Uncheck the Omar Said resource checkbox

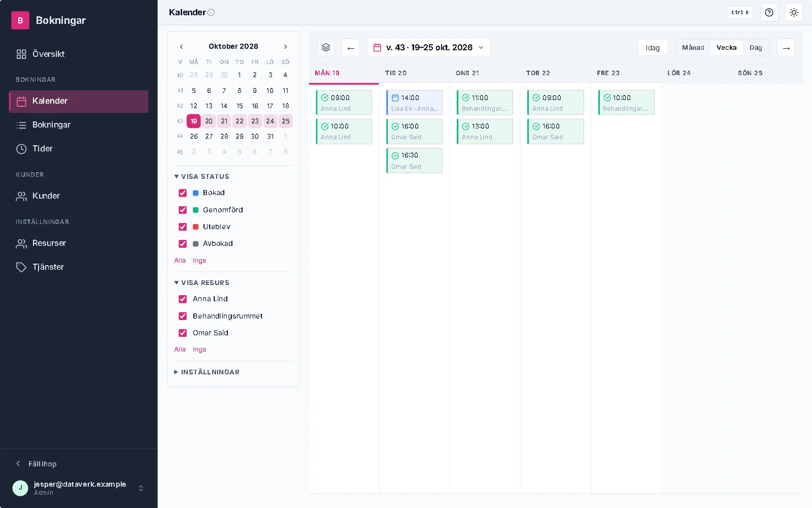pyautogui.click(x=183, y=333)
